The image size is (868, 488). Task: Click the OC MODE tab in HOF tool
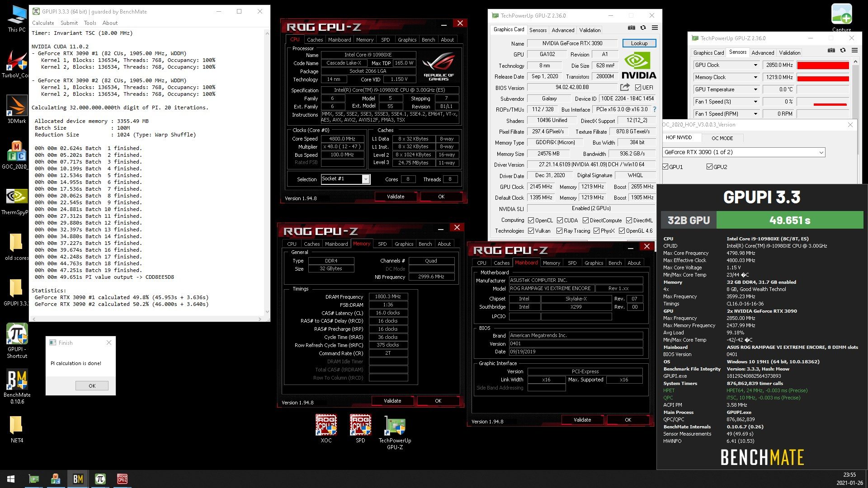722,138
